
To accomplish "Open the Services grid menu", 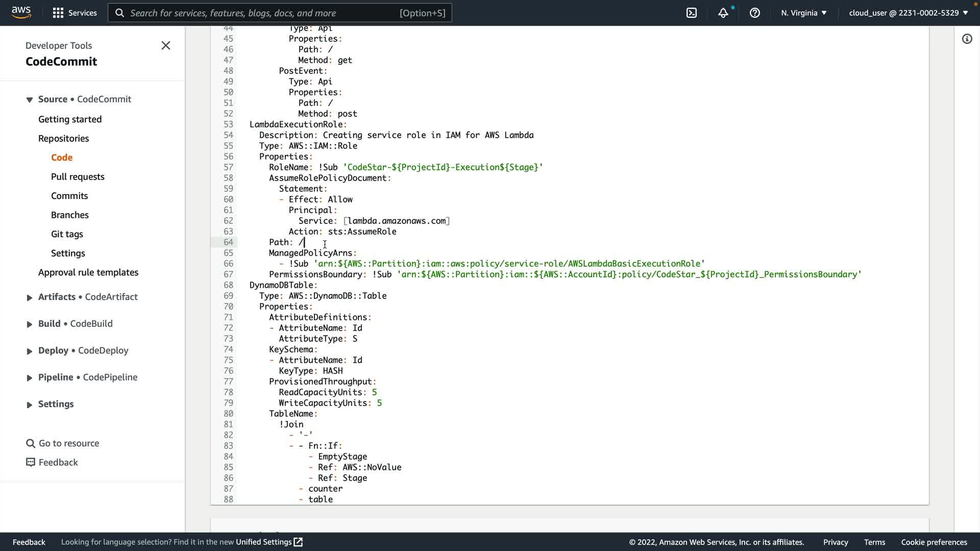I will click(58, 13).
